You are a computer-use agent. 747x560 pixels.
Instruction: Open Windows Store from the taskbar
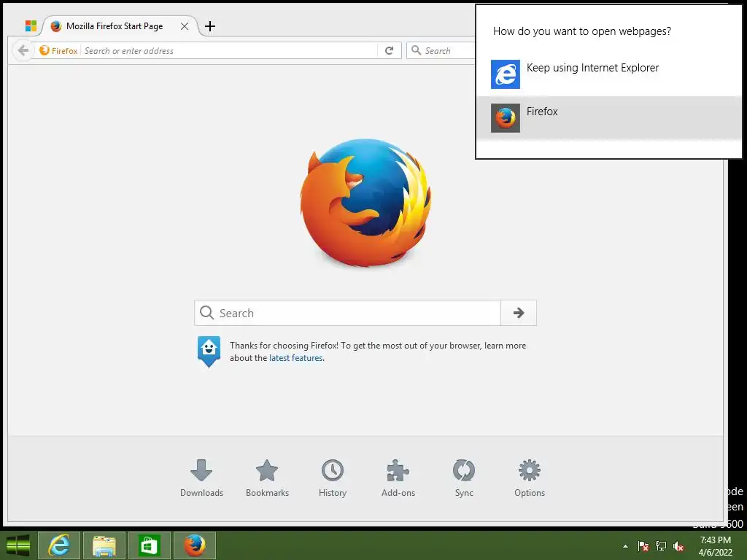149,545
